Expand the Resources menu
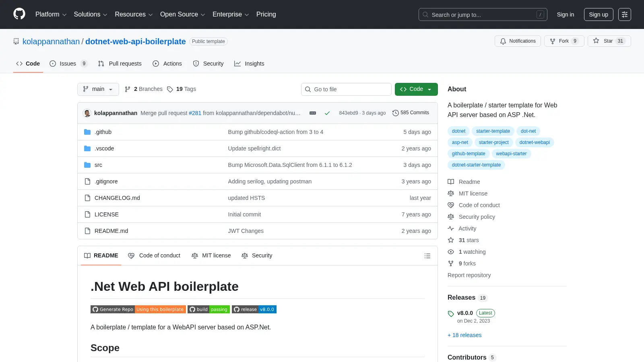The image size is (644, 362). 134,14
